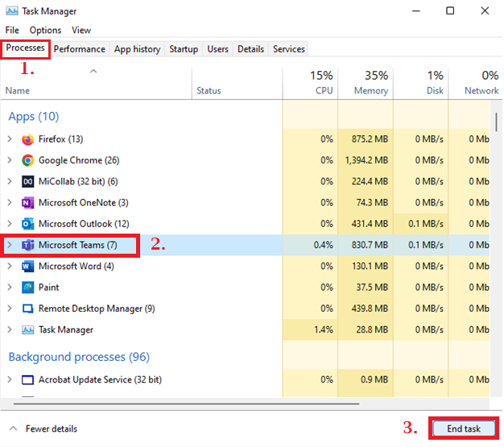Expand the Microsoft OneNote process group
The width and height of the screenshot is (504, 447).
(x=10, y=203)
